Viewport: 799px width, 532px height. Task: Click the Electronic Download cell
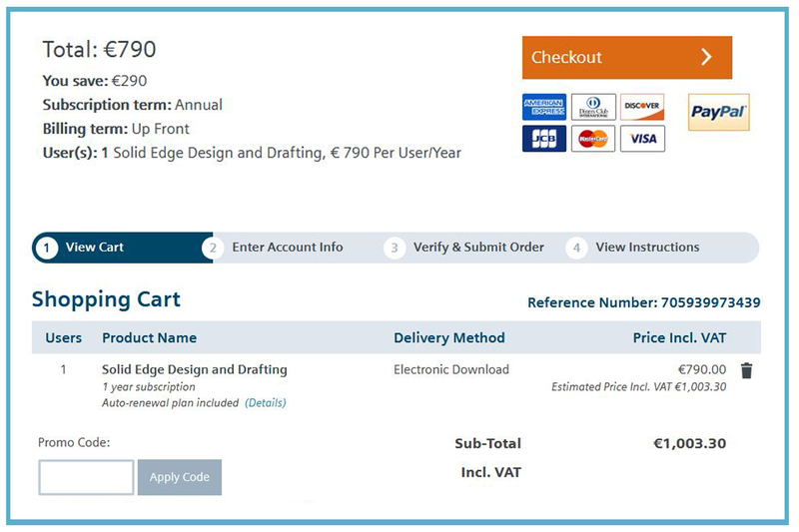(451, 369)
